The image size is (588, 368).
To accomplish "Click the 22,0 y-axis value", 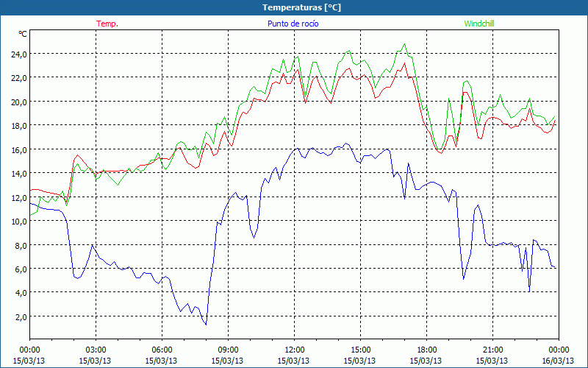I will coord(19,78).
